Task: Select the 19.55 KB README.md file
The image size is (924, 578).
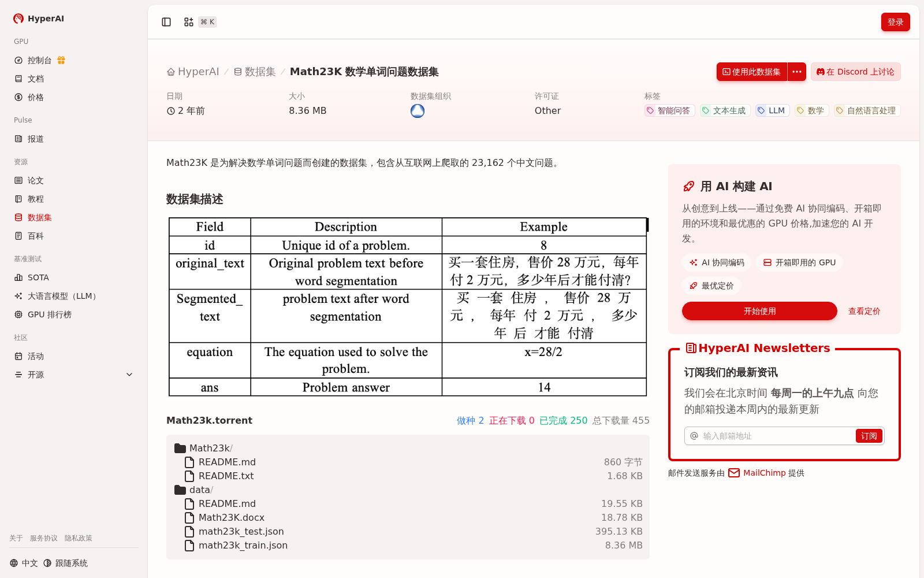Action: [x=408, y=503]
